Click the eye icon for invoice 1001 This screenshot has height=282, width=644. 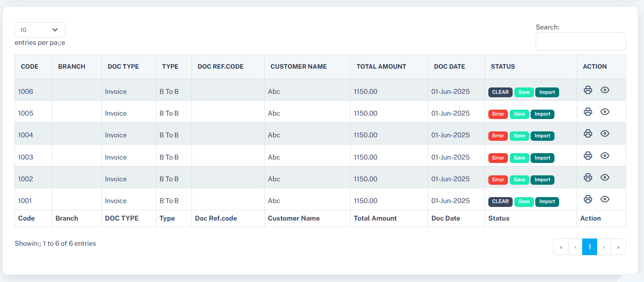pos(605,199)
